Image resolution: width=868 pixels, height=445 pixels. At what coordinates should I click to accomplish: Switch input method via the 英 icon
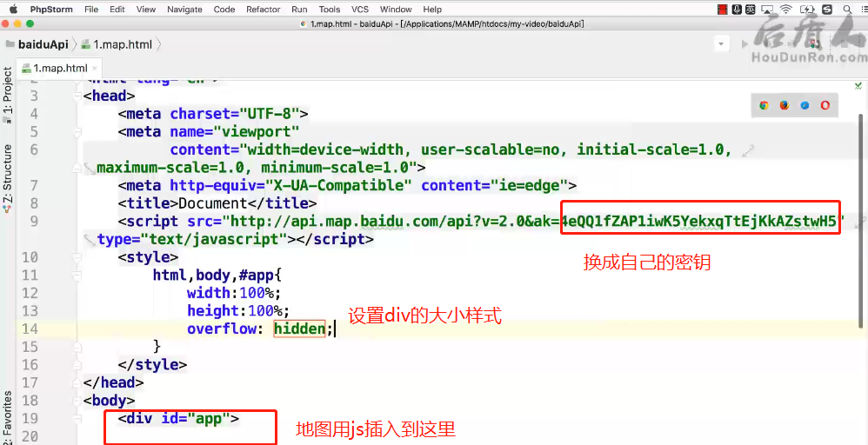[x=751, y=10]
